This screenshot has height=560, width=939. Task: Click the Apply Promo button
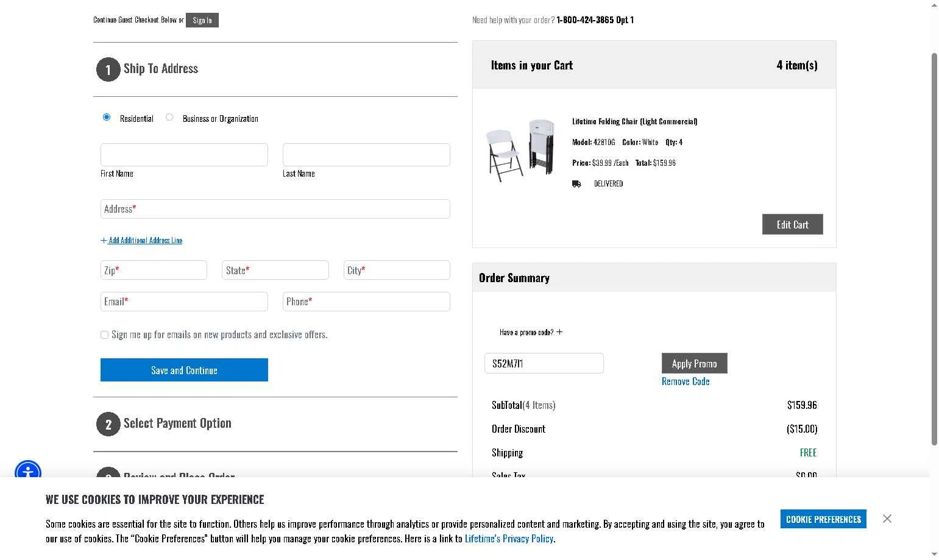tap(694, 363)
